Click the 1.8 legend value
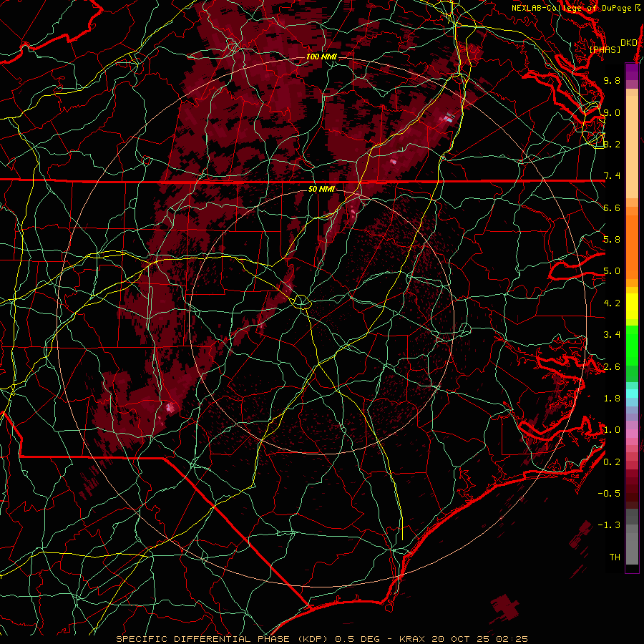The height and width of the screenshot is (644, 644). (612, 399)
